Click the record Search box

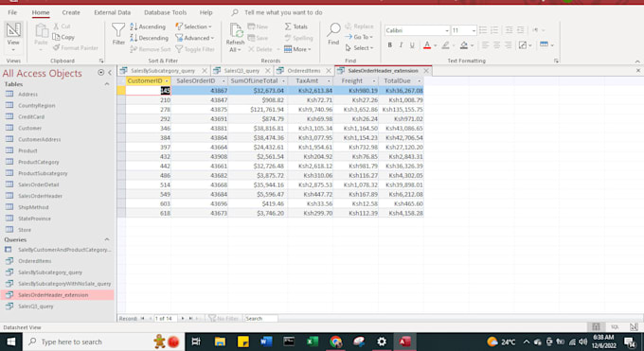coord(260,319)
